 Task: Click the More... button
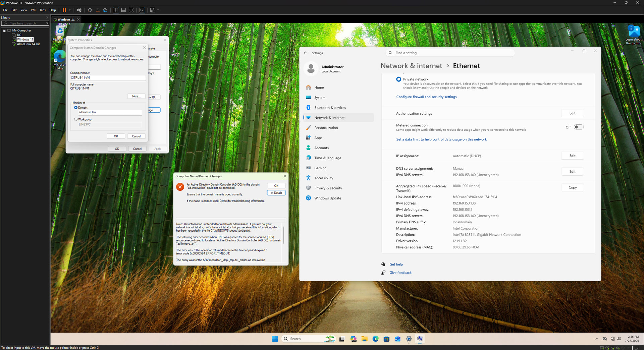tap(136, 96)
